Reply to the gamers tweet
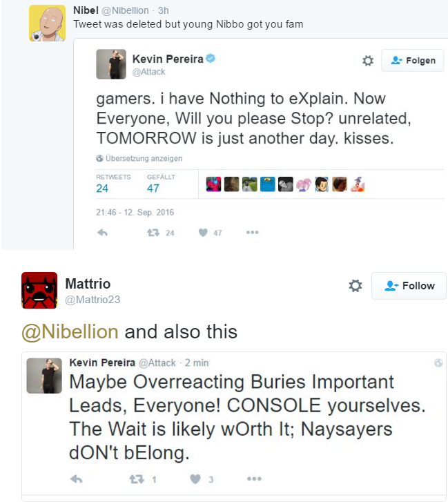The height and width of the screenshot is (502, 448). (102, 233)
